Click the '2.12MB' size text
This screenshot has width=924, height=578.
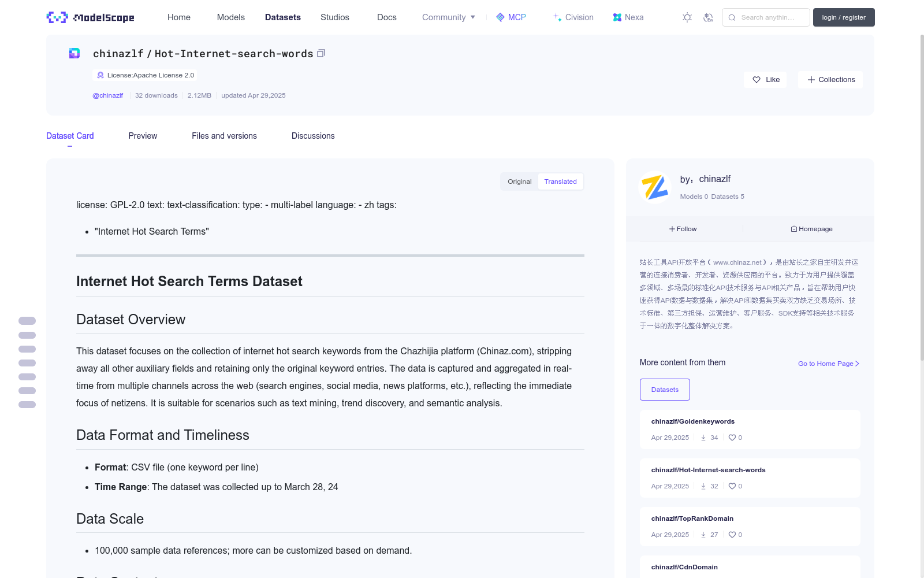(199, 95)
